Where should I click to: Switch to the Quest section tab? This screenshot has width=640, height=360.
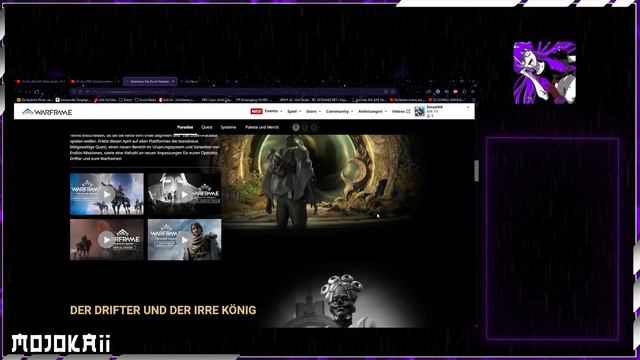207,127
